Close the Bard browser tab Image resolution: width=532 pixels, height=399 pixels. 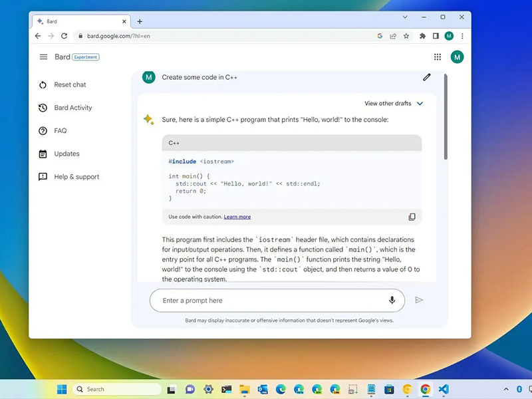pyautogui.click(x=124, y=21)
